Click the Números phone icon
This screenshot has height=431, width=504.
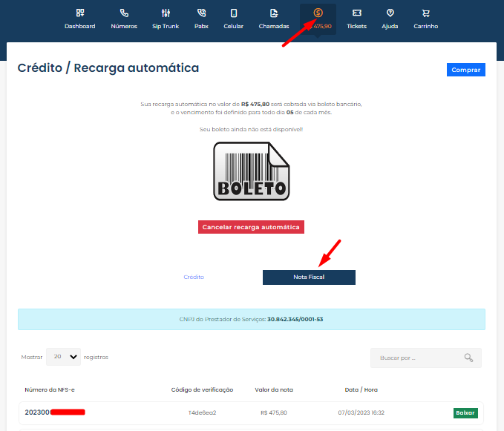124,13
